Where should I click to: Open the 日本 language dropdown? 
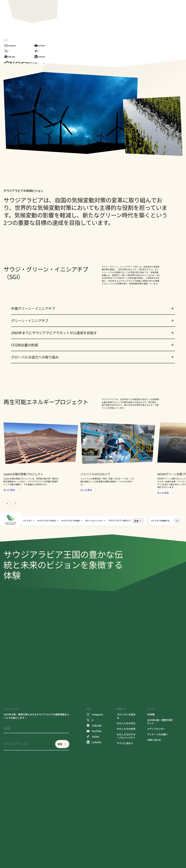[138, 521]
